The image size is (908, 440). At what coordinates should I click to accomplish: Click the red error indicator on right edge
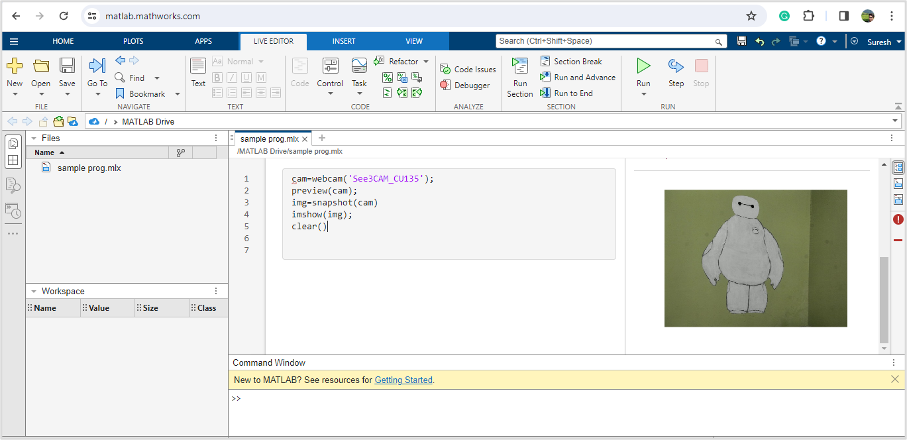pyautogui.click(x=898, y=219)
